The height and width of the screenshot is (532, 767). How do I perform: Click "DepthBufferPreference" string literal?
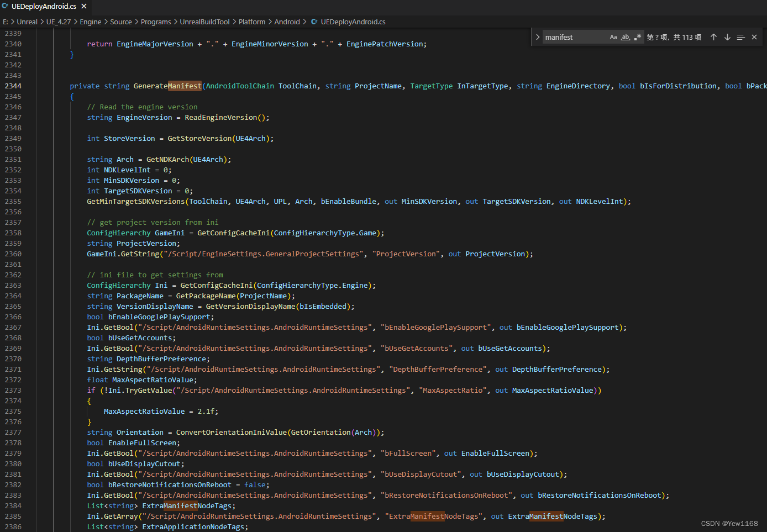[x=438, y=369]
